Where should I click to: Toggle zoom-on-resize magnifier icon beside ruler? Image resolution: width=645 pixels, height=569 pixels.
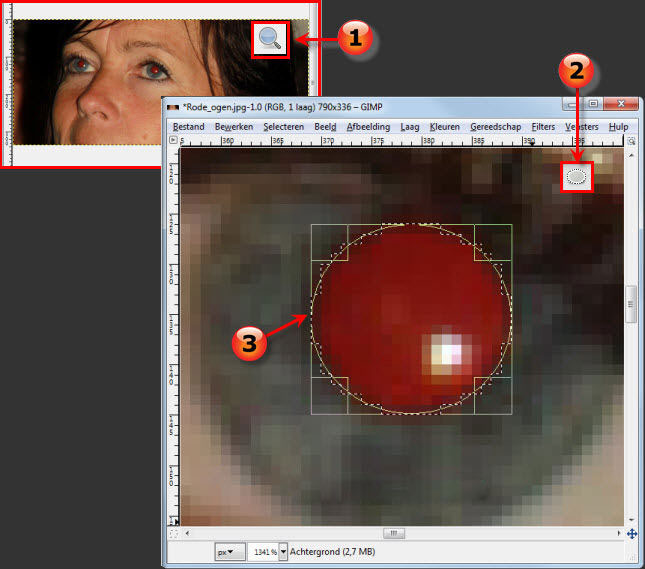631,141
